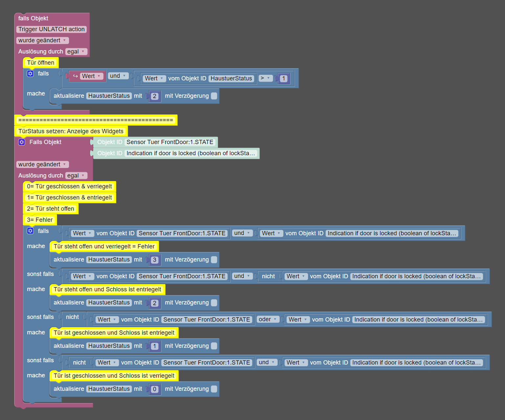Click 0= Tür geschlossen & verriegelt comment

point(69,186)
